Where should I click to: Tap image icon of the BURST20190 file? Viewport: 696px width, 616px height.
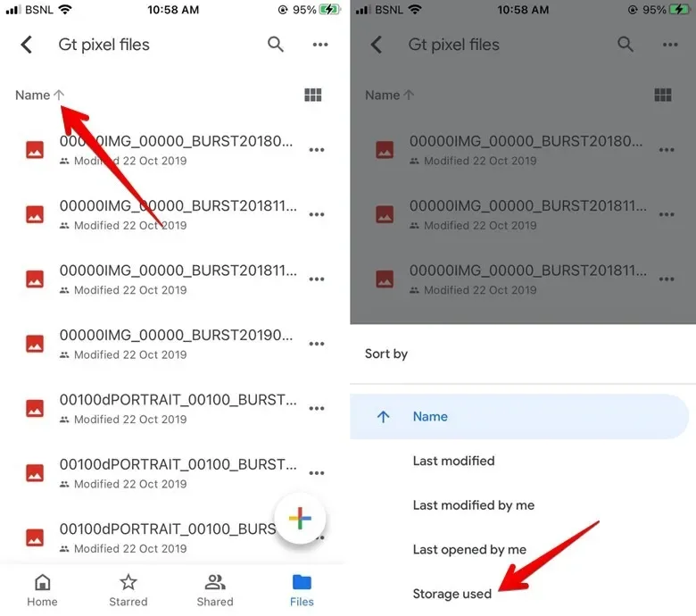35,344
